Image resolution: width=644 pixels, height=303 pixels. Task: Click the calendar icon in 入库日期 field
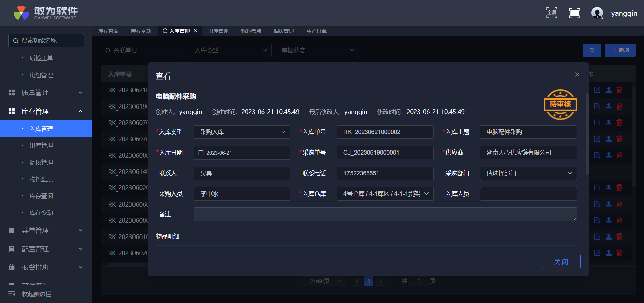(201, 153)
